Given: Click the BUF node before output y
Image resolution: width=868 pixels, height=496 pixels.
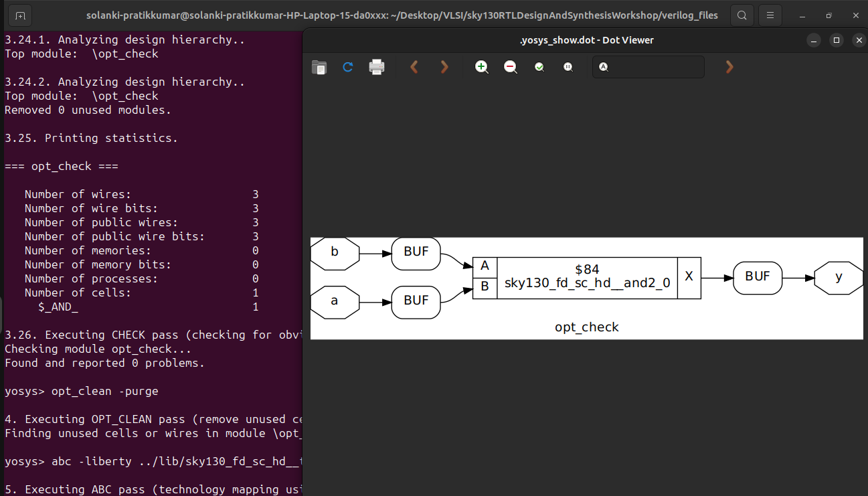Looking at the screenshot, I should point(757,278).
